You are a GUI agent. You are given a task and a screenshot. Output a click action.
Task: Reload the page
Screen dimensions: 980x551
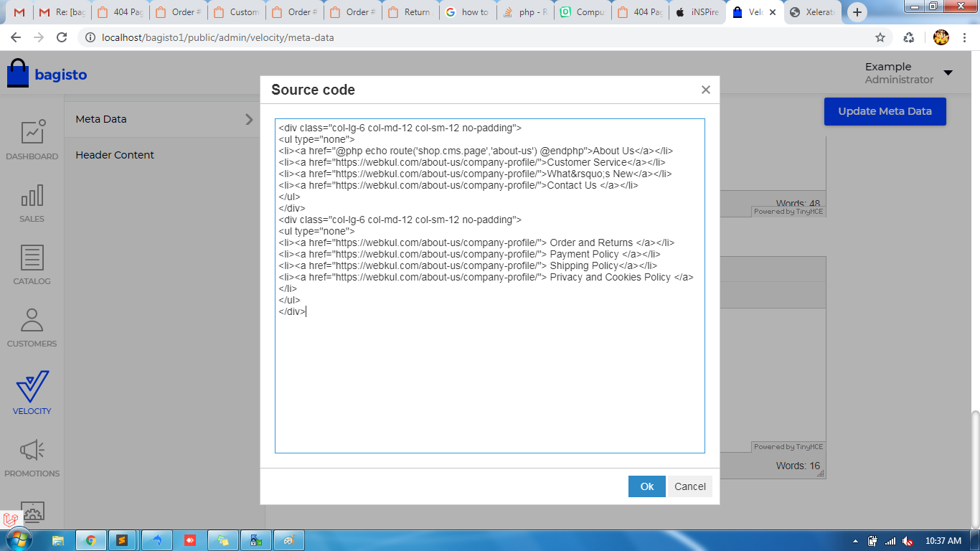(62, 37)
